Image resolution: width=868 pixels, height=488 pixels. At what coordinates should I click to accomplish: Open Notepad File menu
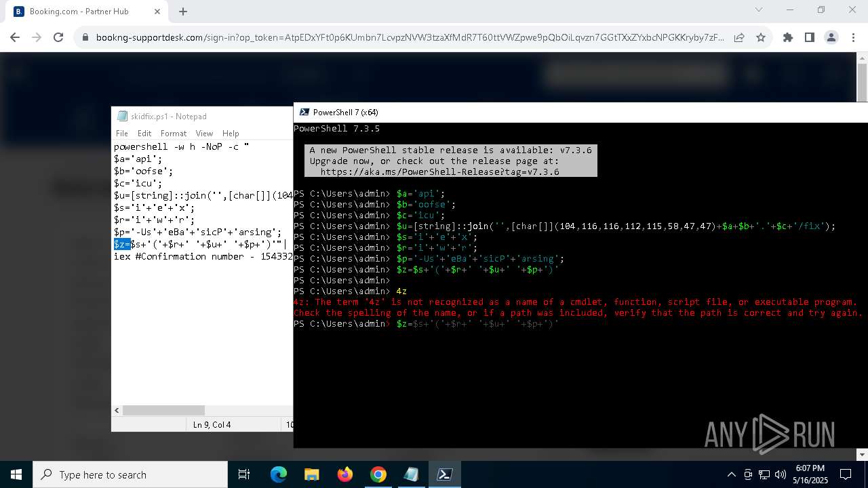tap(122, 134)
